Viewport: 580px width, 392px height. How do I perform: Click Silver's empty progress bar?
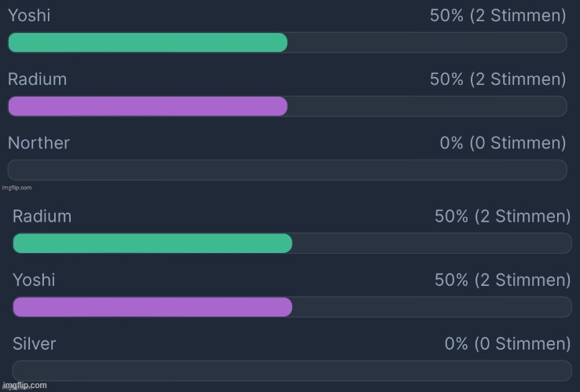[x=292, y=371]
